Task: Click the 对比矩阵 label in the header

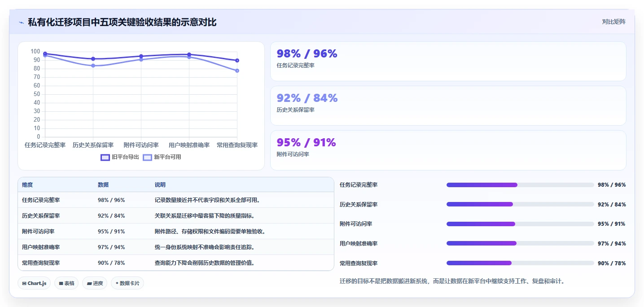Action: coord(613,22)
